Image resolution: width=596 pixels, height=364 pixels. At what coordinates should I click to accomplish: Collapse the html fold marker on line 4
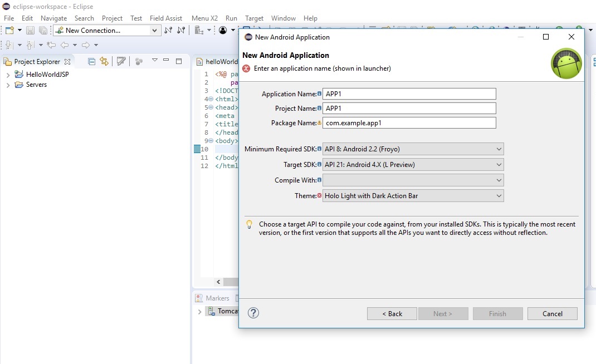click(211, 99)
